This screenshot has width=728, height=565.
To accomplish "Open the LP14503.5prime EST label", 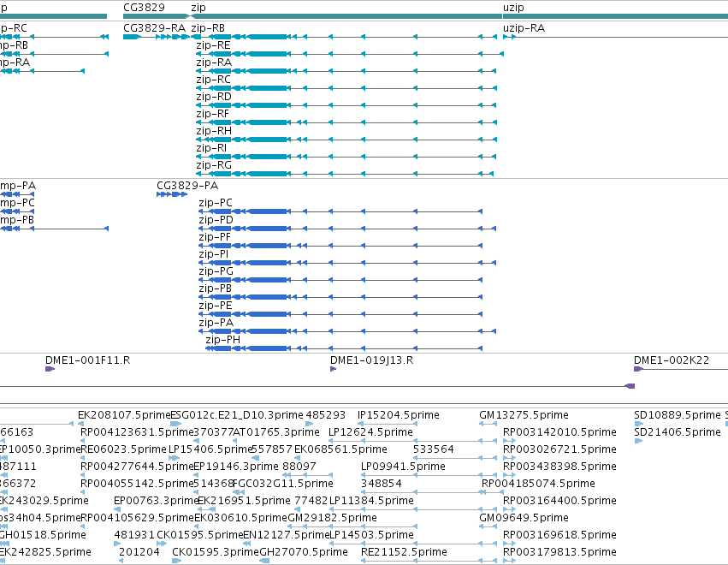I will coord(371,535).
